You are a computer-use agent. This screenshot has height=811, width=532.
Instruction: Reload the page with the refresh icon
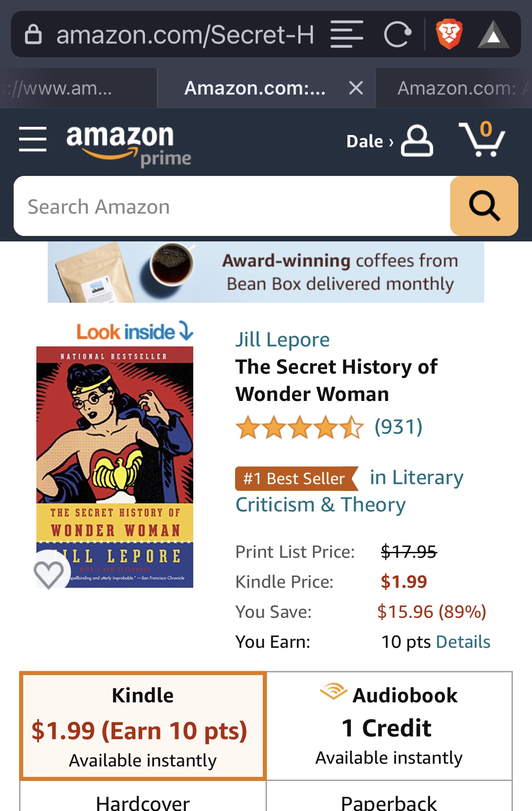point(397,35)
